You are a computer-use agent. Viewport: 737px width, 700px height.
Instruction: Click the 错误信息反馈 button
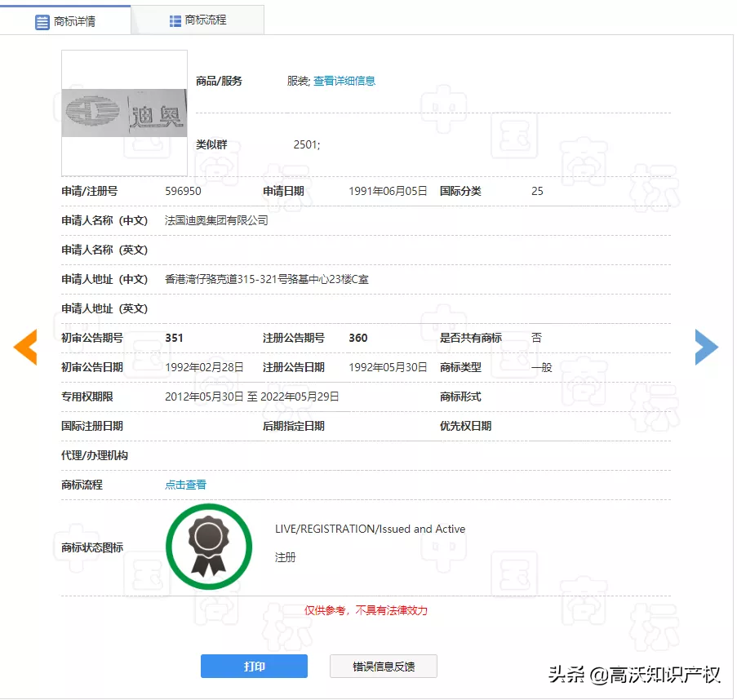tap(382, 666)
